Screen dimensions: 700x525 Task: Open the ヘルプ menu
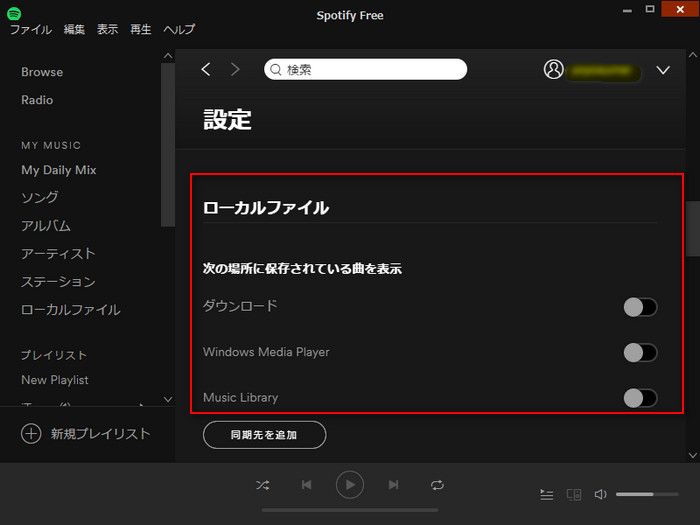click(x=179, y=29)
